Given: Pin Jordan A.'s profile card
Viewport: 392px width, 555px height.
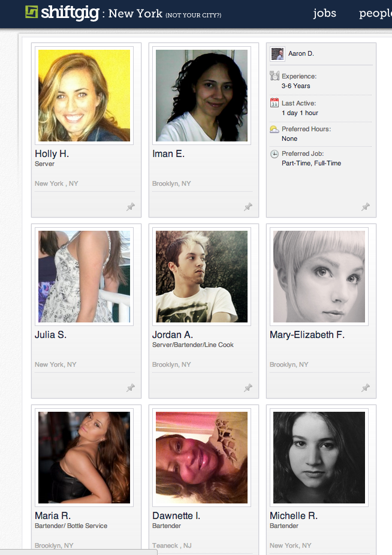Looking at the screenshot, I should [248, 388].
